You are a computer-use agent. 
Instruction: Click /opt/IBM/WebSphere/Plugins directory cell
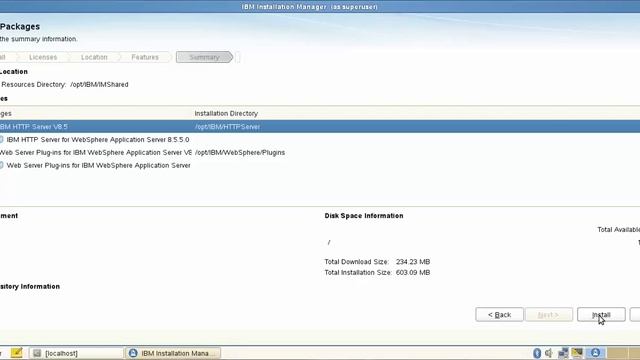coord(240,153)
